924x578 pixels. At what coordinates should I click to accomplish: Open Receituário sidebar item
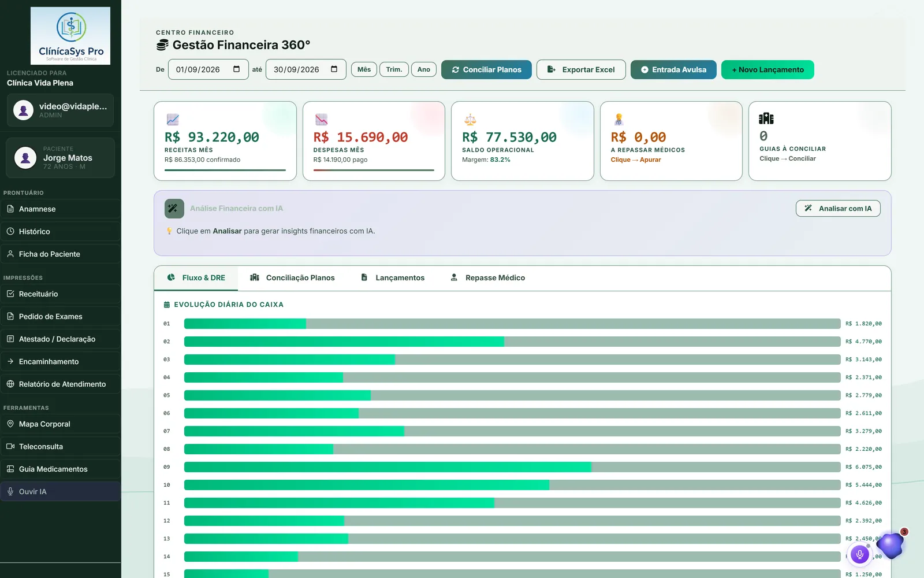61,294
